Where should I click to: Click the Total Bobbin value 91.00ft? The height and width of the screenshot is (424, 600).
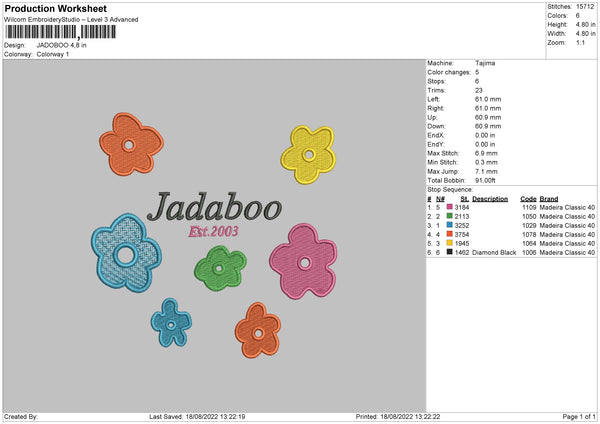point(485,180)
